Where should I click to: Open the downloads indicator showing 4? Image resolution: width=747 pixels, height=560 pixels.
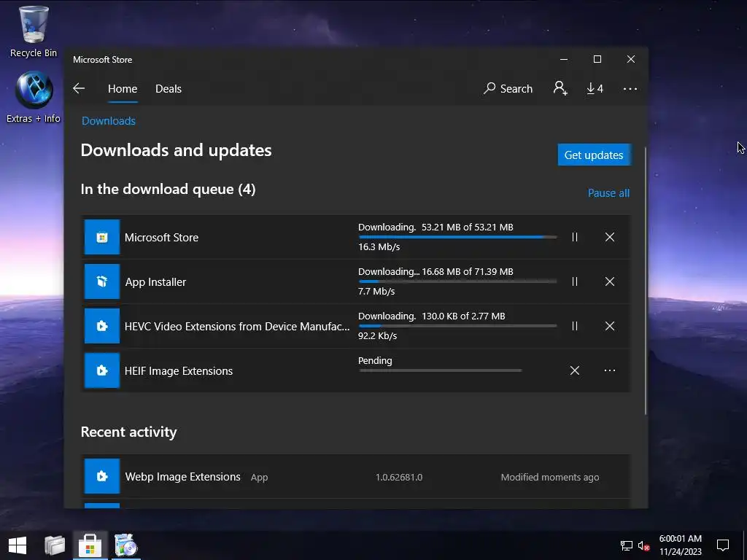[595, 88]
